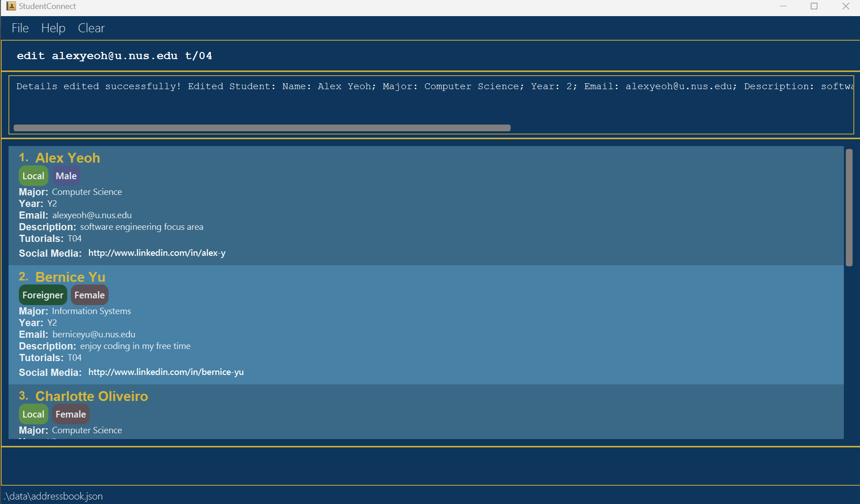This screenshot has width=860, height=504.
Task: Select the Bernice Yu student card name
Action: tap(70, 277)
